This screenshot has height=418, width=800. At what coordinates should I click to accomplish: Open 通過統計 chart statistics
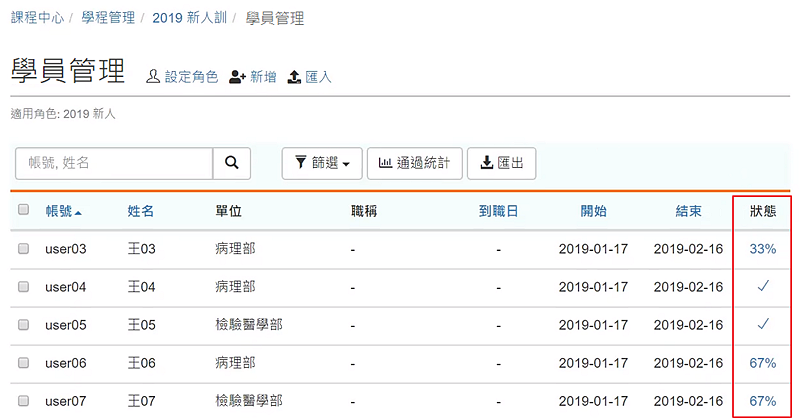[415, 163]
